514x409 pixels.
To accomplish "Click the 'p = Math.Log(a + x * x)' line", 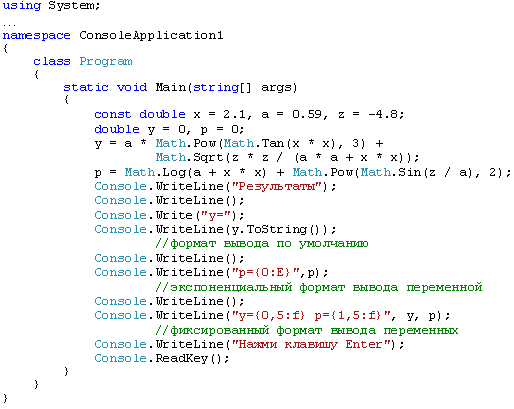I will pos(303,173).
